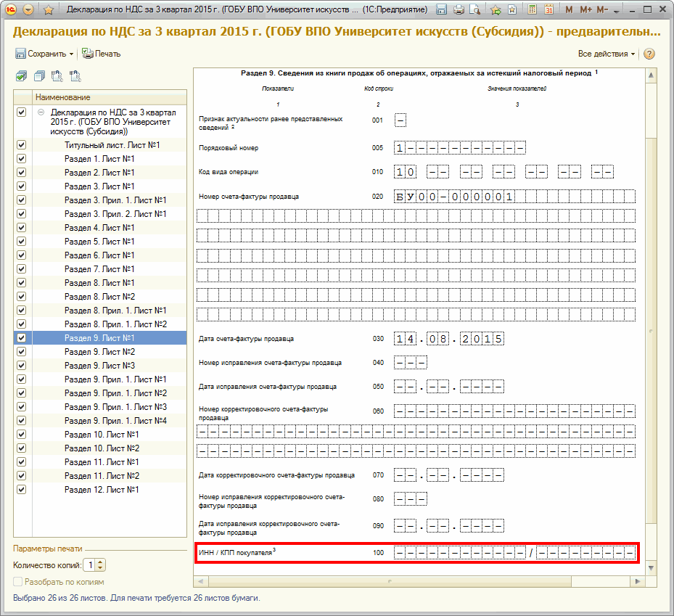Add to favorites via star icon at left
674x616 pixels.
click(49, 9)
